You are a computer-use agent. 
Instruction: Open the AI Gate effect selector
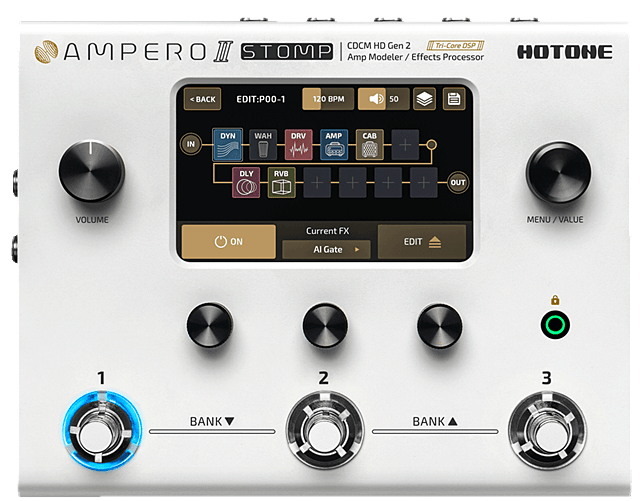coord(326,250)
